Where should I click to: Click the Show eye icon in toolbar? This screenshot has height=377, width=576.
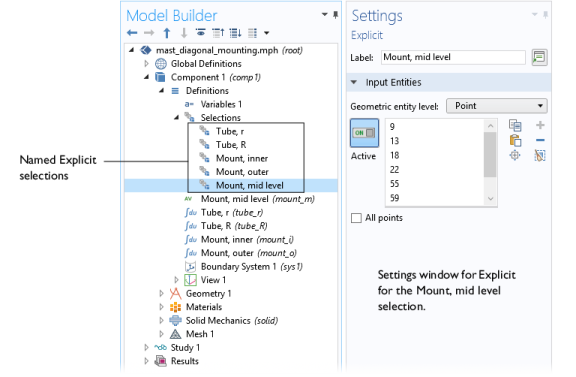(201, 33)
